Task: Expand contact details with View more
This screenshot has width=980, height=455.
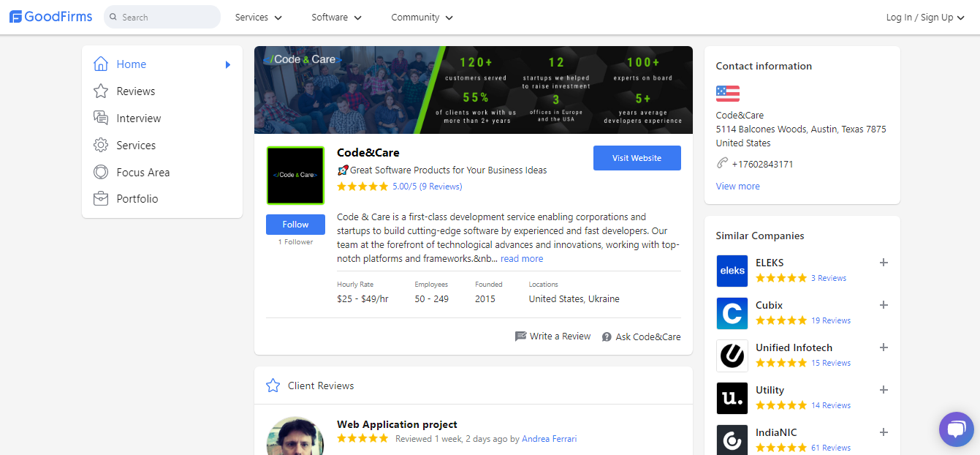Action: click(738, 187)
